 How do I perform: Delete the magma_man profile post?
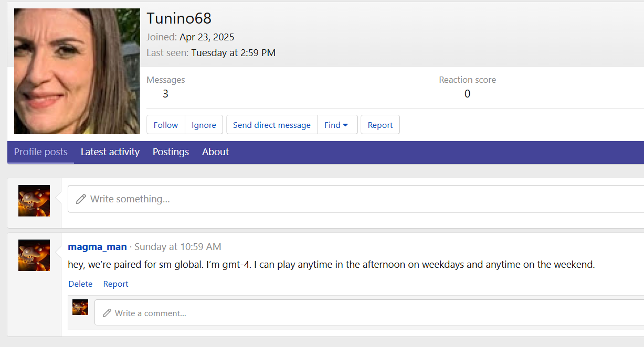pos(80,284)
